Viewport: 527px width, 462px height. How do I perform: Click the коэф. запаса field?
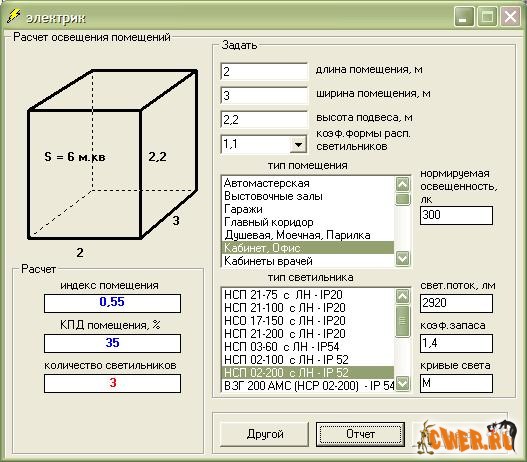(x=456, y=343)
